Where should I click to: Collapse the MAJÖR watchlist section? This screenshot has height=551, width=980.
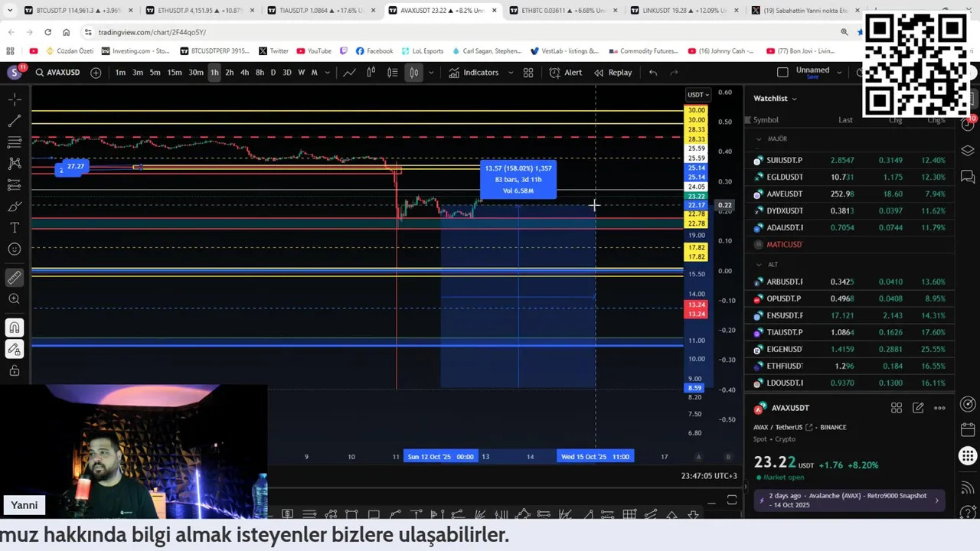click(759, 139)
